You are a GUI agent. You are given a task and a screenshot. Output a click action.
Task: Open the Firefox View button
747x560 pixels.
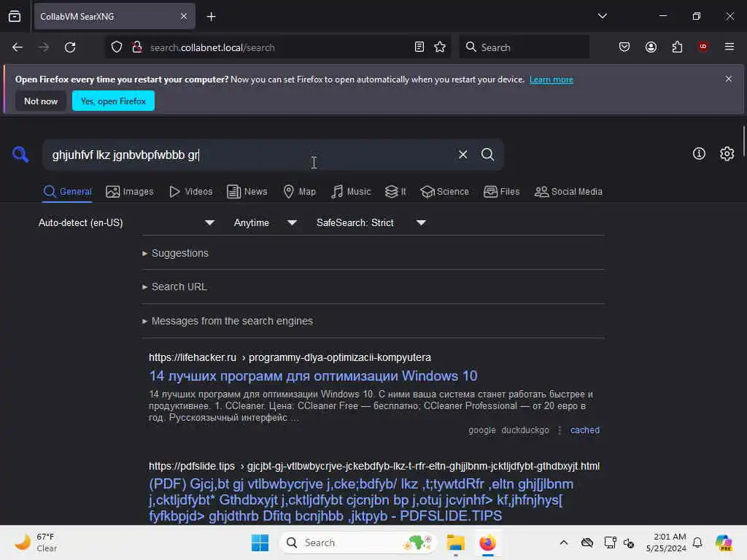pos(15,16)
